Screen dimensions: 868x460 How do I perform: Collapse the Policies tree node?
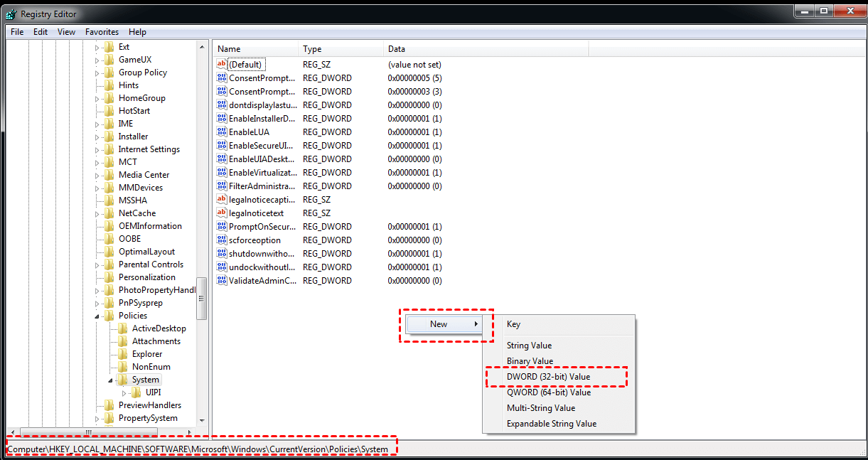click(x=97, y=316)
